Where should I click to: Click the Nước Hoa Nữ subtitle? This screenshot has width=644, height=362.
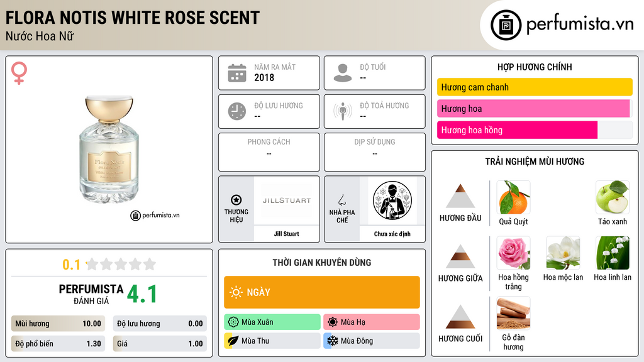[x=40, y=36]
